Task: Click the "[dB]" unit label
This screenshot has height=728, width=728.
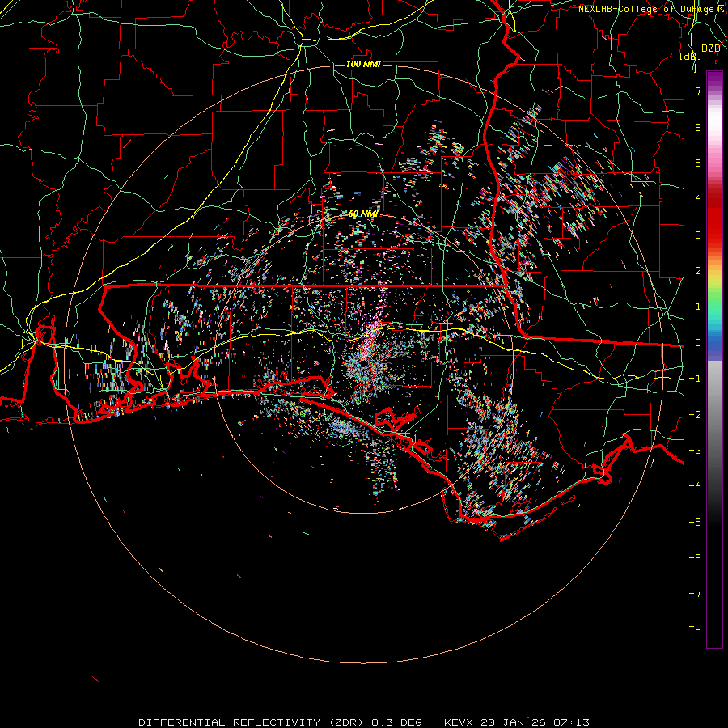Action: tap(691, 56)
